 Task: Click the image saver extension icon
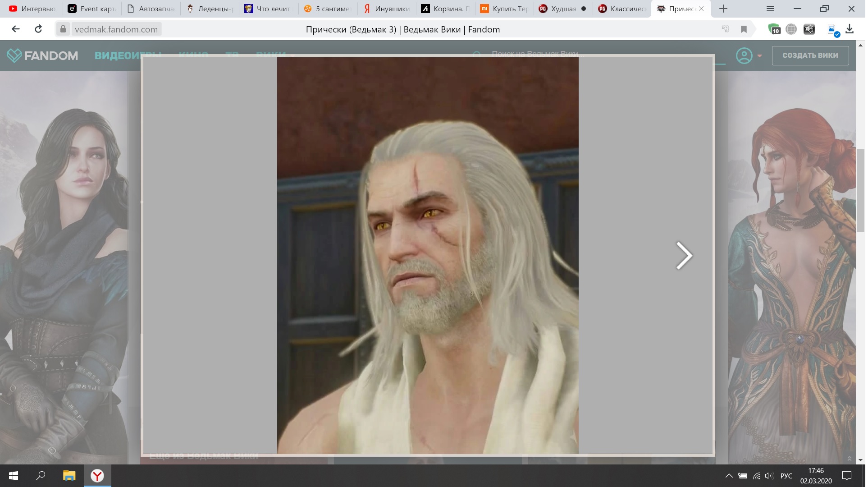[x=832, y=30]
